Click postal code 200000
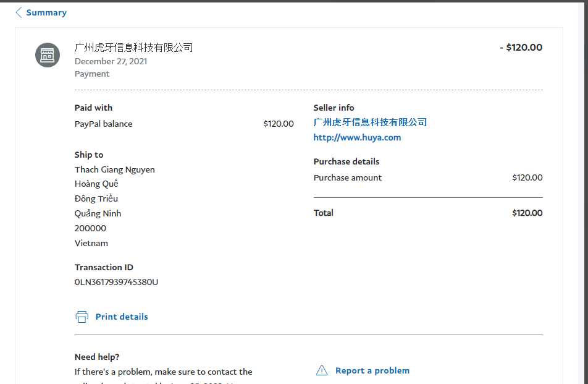 pyautogui.click(x=90, y=228)
